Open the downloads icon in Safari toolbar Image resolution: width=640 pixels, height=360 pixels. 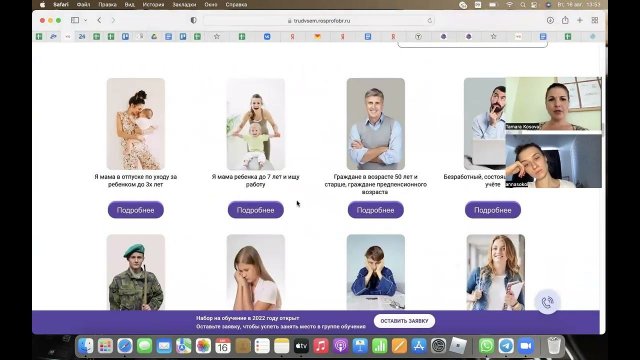(x=550, y=20)
